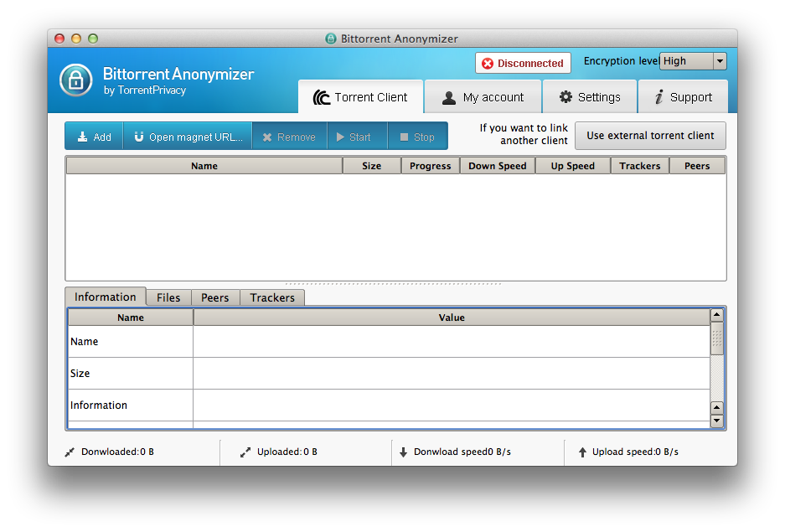
Task: Select the Information details tab
Action: (x=105, y=297)
